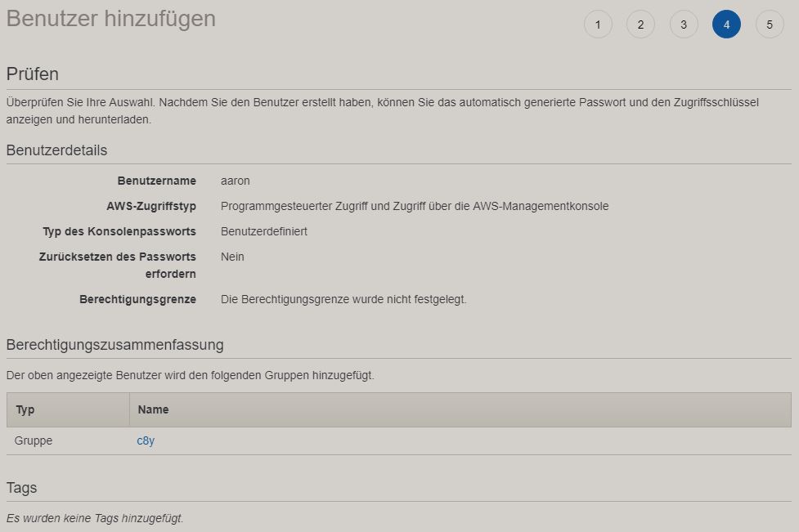Select step 3 in the progress indicator
Viewport: 799px width, 532px height.
click(x=684, y=25)
